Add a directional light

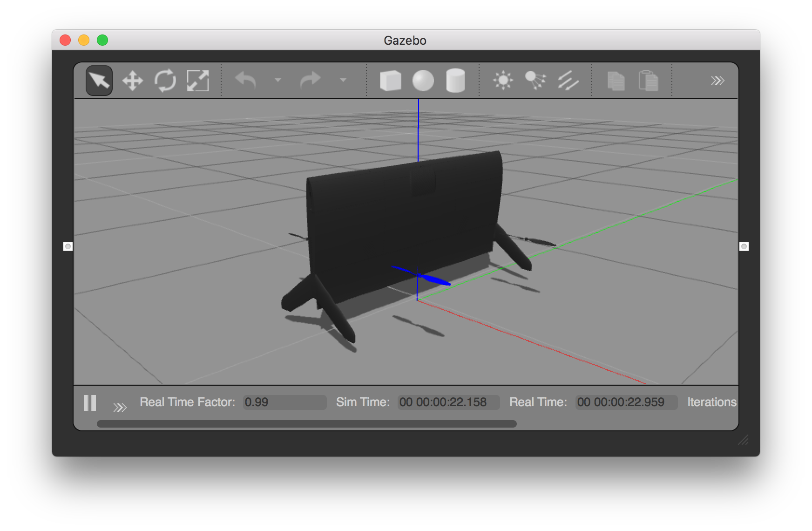[x=568, y=81]
